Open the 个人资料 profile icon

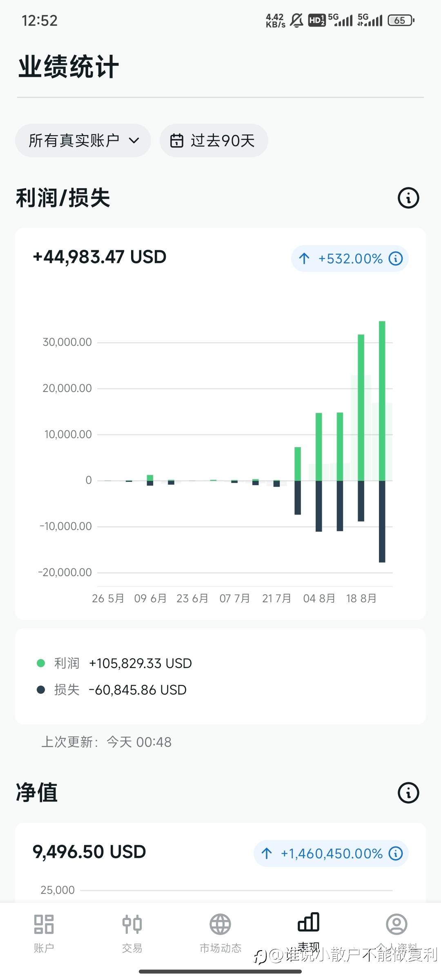396,924
